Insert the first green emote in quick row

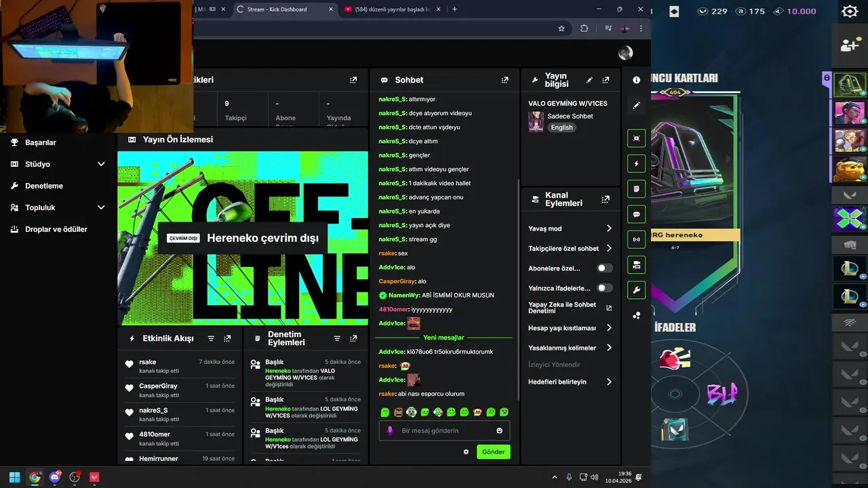385,412
